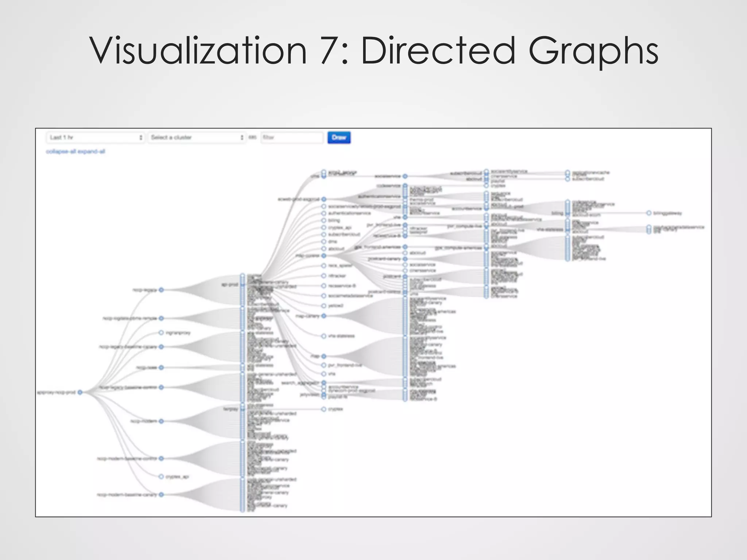The height and width of the screenshot is (560, 747).
Task: Click into the filter text field
Action: (x=292, y=137)
